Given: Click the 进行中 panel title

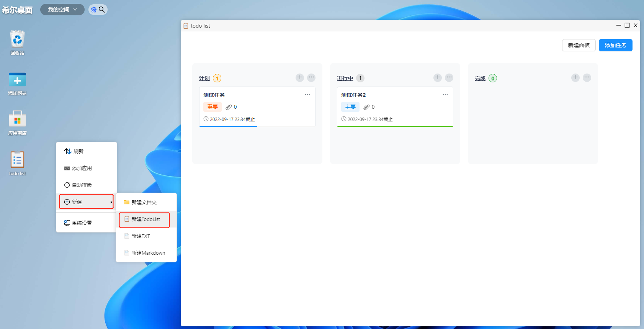Looking at the screenshot, I should coord(345,78).
